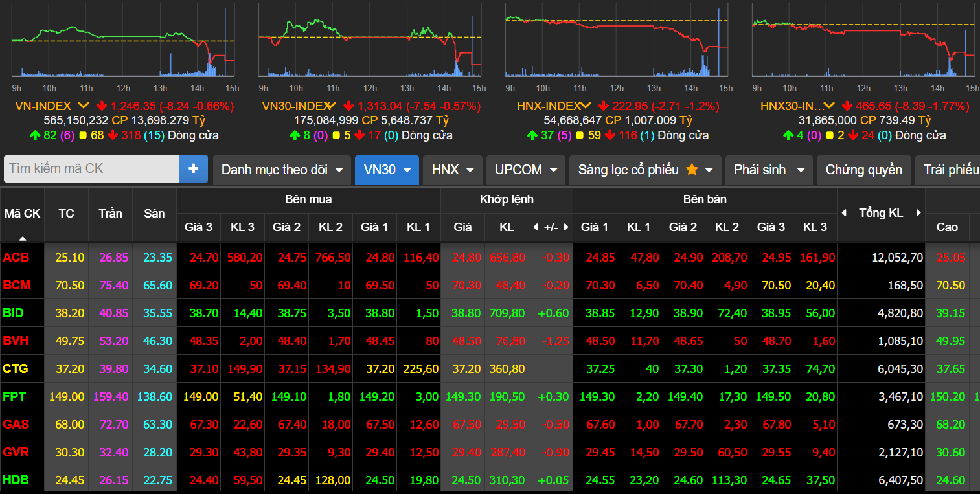The height and width of the screenshot is (494, 980).
Task: Open the HNX30 intraday chart
Action: click(x=863, y=40)
